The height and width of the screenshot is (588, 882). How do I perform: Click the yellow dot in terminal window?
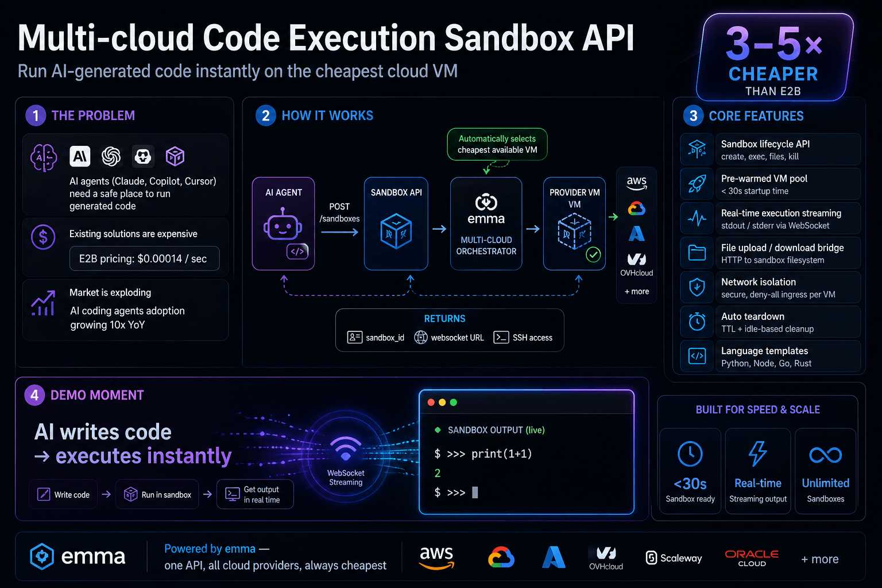(x=442, y=403)
